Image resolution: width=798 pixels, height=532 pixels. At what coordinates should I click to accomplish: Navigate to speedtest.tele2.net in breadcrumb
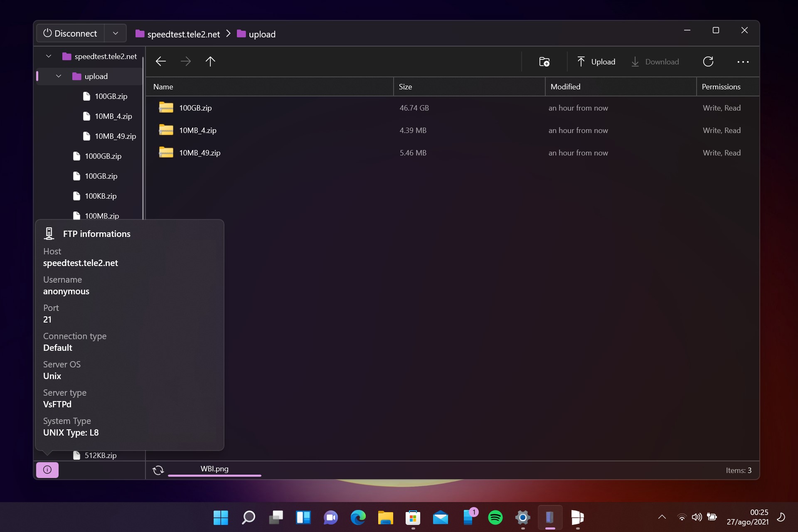(x=178, y=34)
